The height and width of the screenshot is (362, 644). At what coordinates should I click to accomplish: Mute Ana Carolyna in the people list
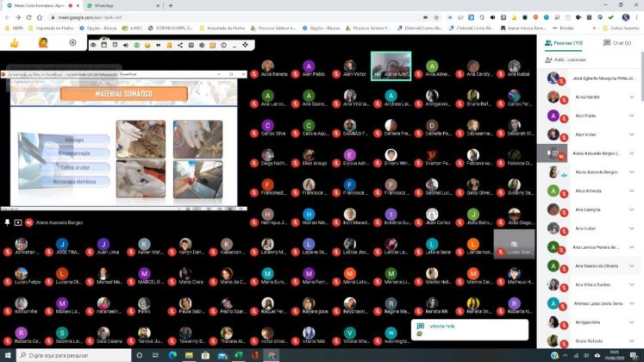click(565, 213)
